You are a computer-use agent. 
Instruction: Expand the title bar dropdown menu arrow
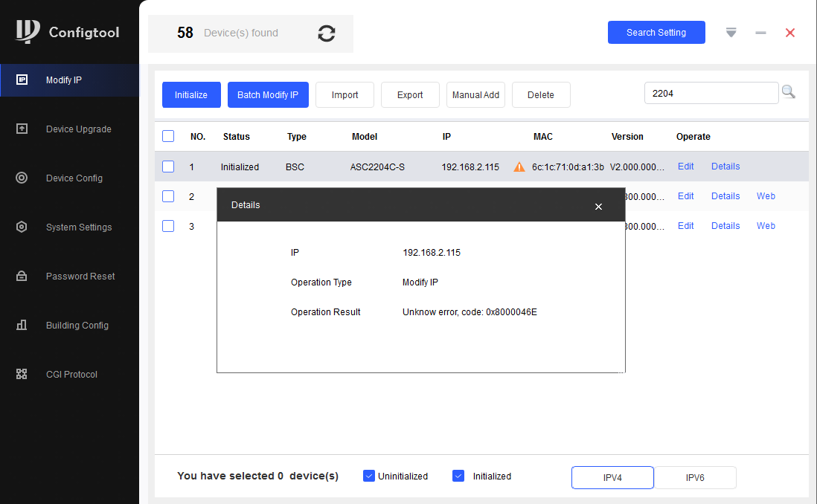click(731, 33)
